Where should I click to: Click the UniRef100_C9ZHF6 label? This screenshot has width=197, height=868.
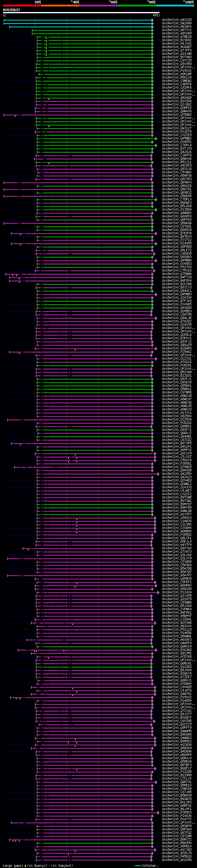click(x=177, y=88)
